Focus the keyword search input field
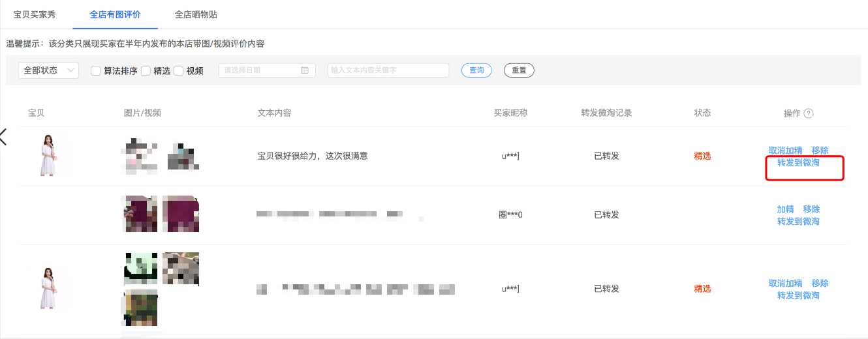Image resolution: width=868 pixels, height=339 pixels. pos(388,70)
